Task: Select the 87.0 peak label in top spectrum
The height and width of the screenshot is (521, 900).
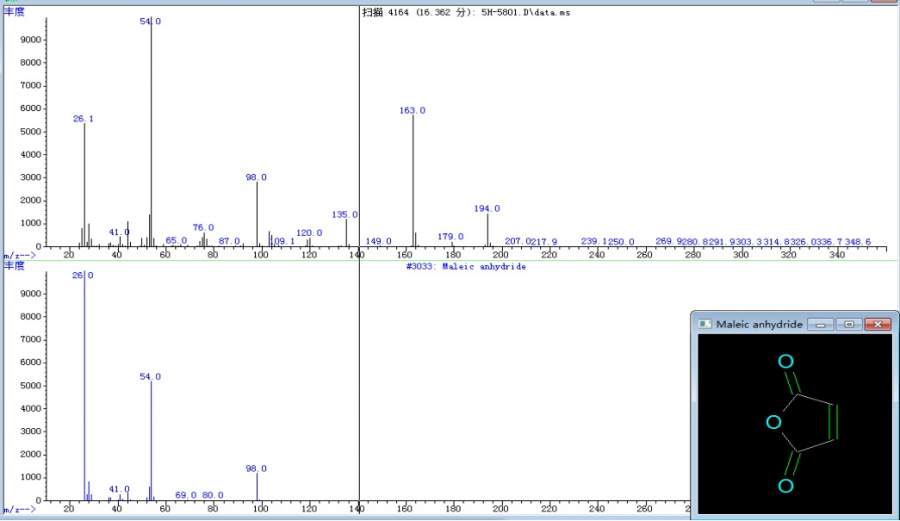Action: (229, 241)
